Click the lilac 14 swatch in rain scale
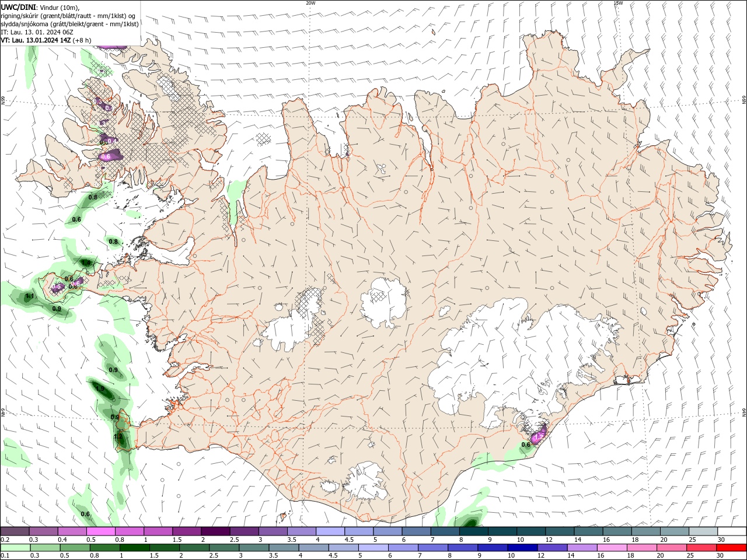Image resolution: width=747 pixels, height=560 pixels. tap(581, 548)
